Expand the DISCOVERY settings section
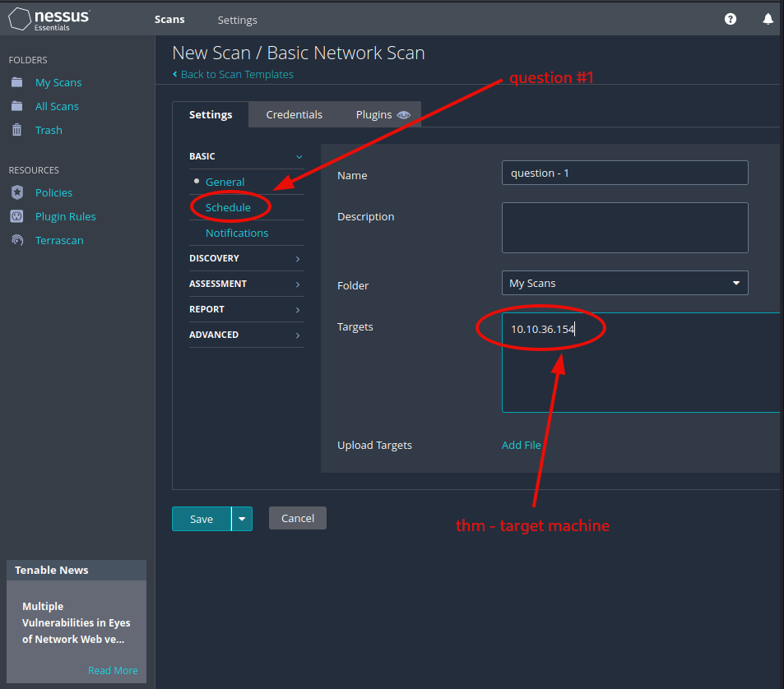 coord(298,259)
